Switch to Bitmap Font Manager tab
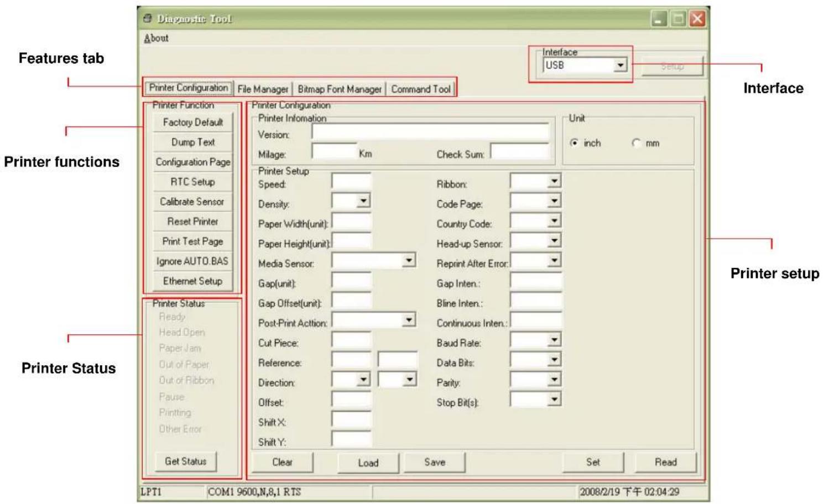The width and height of the screenshot is (824, 504). click(340, 89)
